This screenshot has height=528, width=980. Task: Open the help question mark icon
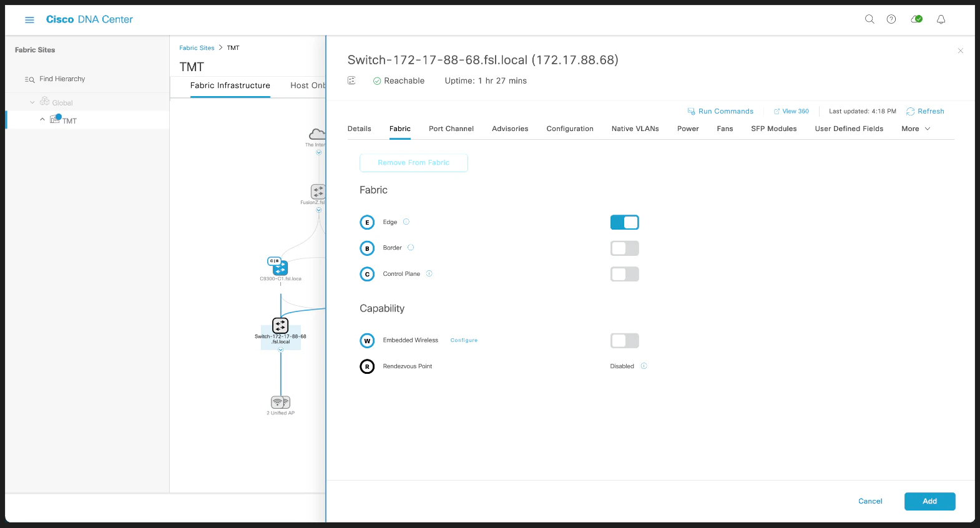pyautogui.click(x=891, y=19)
